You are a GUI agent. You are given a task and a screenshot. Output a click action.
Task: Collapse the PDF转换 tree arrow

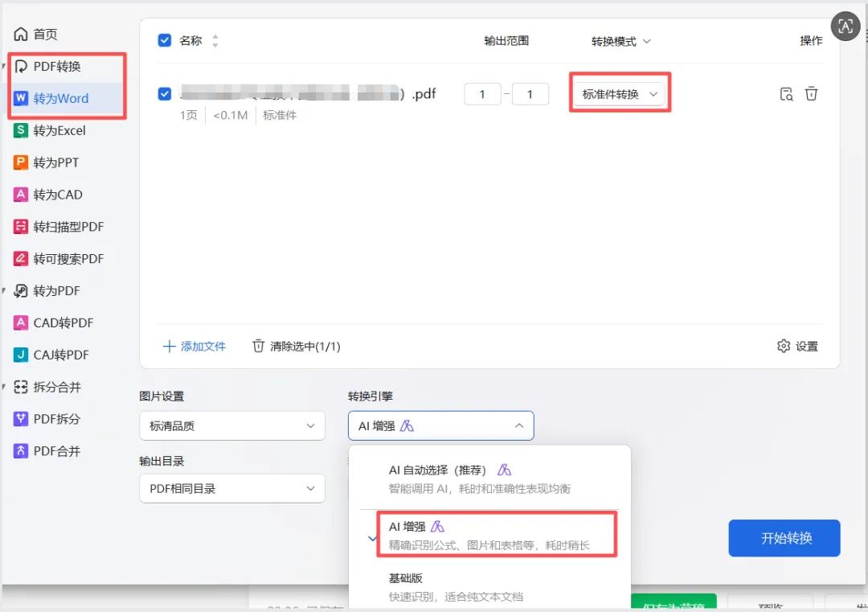[5, 67]
